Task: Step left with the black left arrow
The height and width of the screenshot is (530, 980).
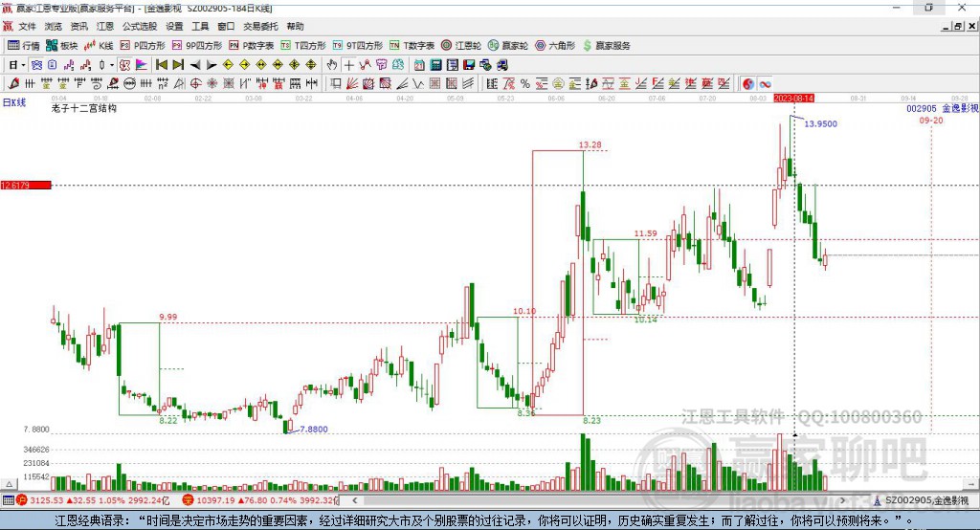Action: click(195, 65)
